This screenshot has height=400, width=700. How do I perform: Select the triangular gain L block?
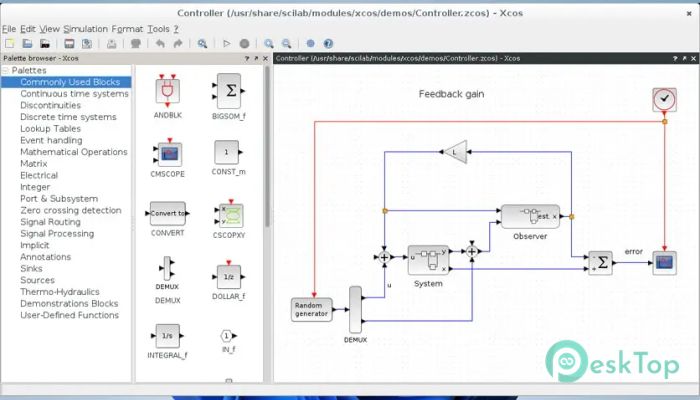(455, 152)
